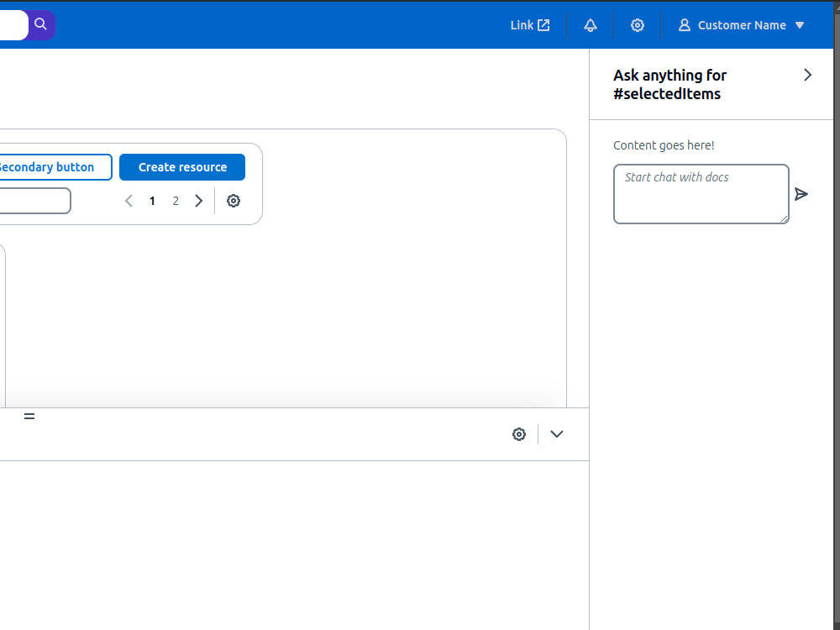Go to previous table page
840x630 pixels.
coord(129,201)
